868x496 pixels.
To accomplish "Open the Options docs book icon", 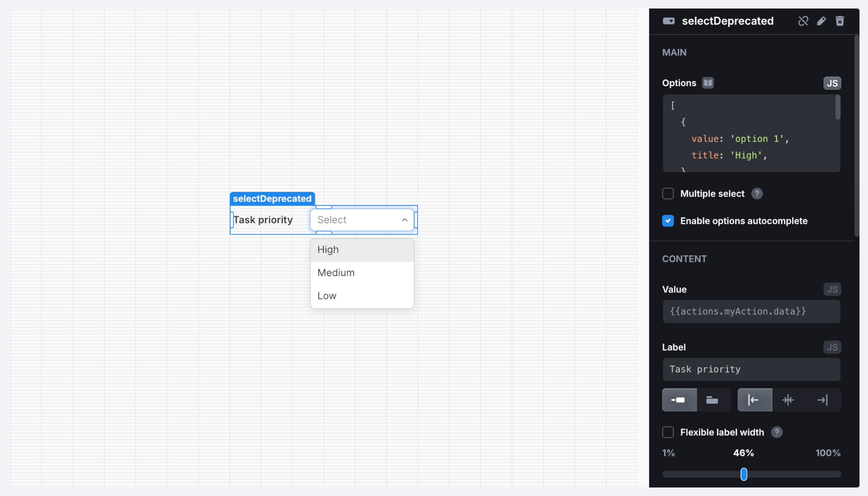I will coord(708,83).
